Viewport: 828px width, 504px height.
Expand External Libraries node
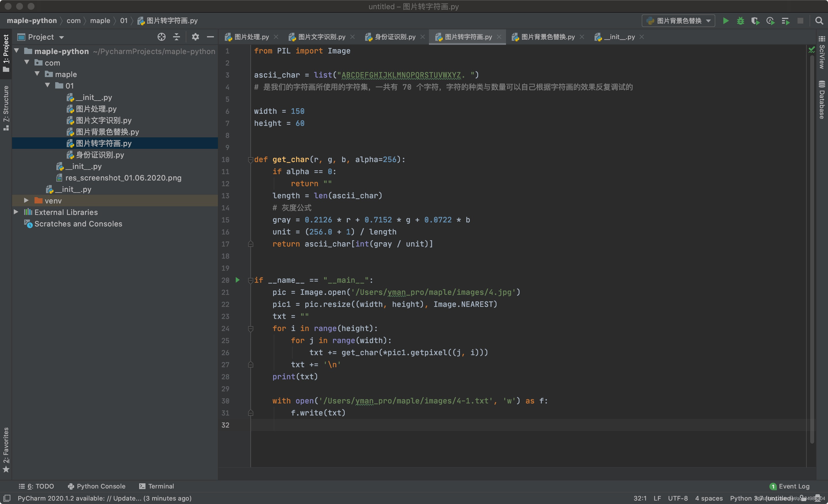16,212
